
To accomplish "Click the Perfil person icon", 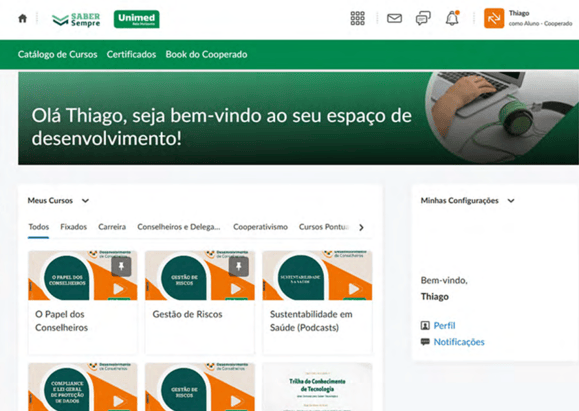I will point(425,325).
